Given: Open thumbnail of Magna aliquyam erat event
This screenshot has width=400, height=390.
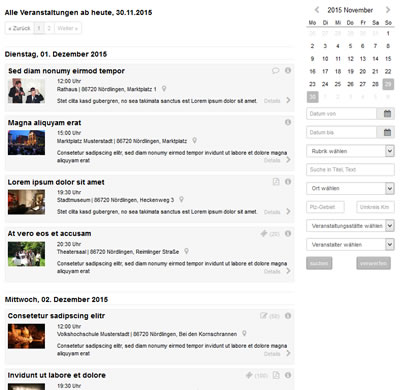Looking at the screenshot, I should point(26,143).
